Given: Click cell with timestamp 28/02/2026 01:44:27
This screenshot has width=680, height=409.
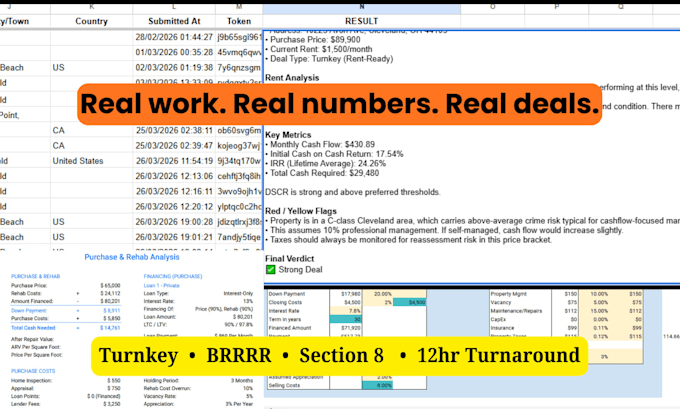Looking at the screenshot, I should [174, 37].
